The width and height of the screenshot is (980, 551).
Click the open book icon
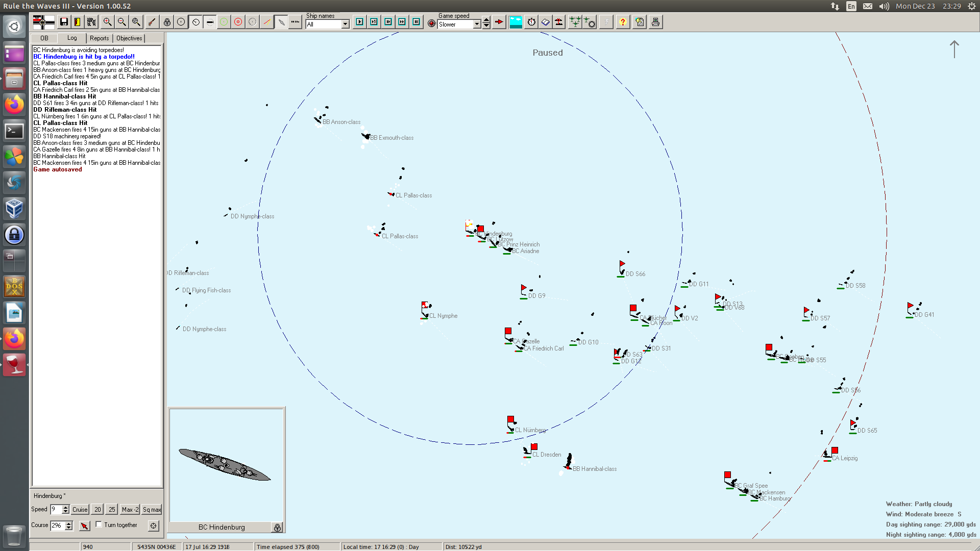(x=545, y=22)
